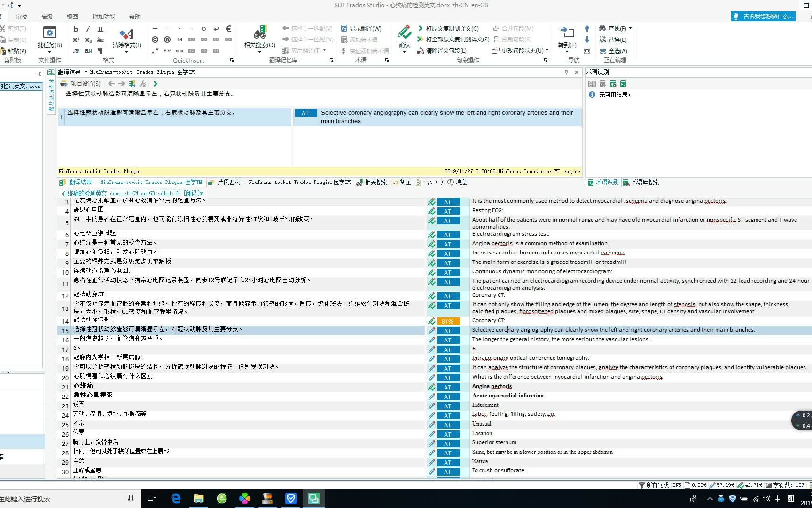Insert degree symbol from QuickInsert
This screenshot has height=508, width=812.
pyautogui.click(x=203, y=29)
